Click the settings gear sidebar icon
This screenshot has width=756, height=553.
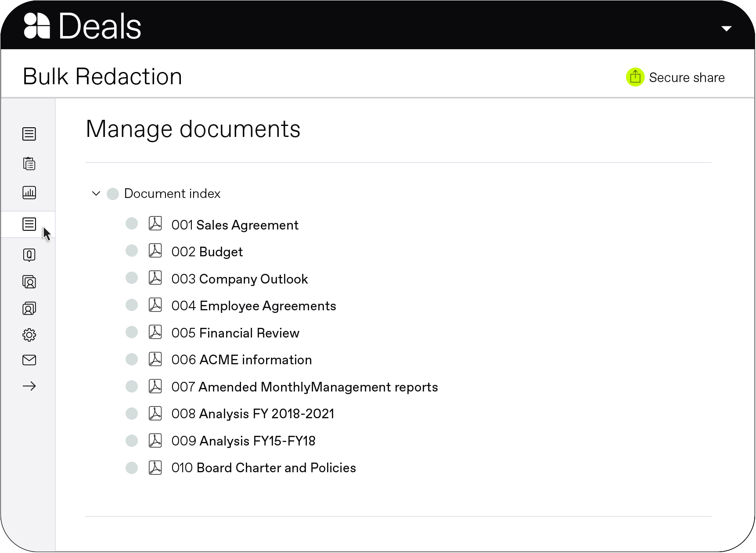tap(29, 335)
